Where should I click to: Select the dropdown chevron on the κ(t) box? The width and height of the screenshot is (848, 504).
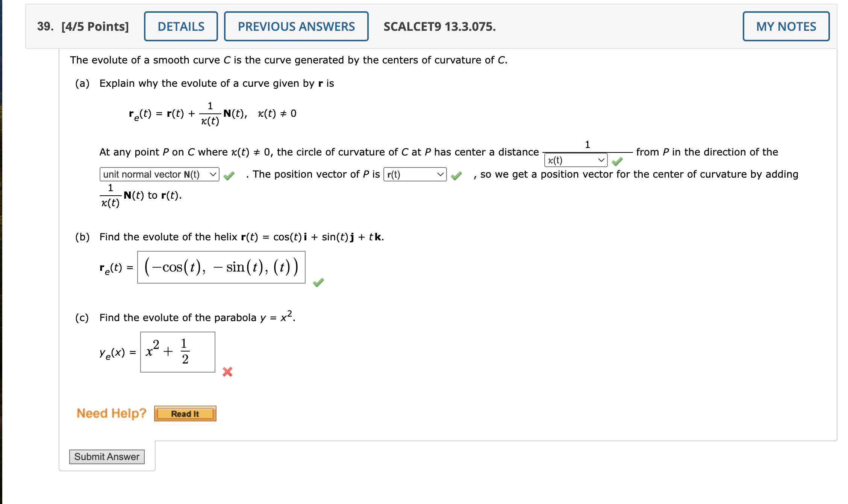point(601,160)
